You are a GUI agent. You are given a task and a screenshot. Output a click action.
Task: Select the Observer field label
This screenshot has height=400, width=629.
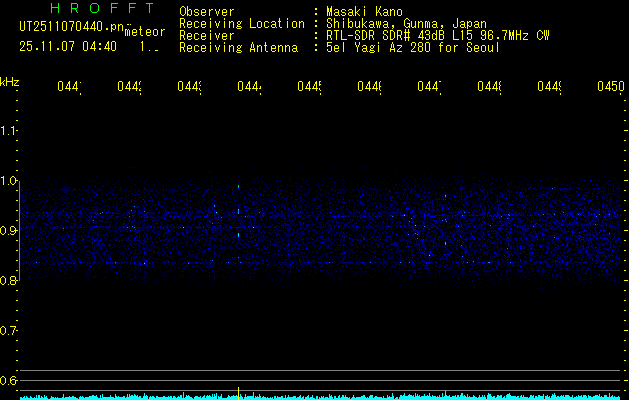click(x=207, y=11)
